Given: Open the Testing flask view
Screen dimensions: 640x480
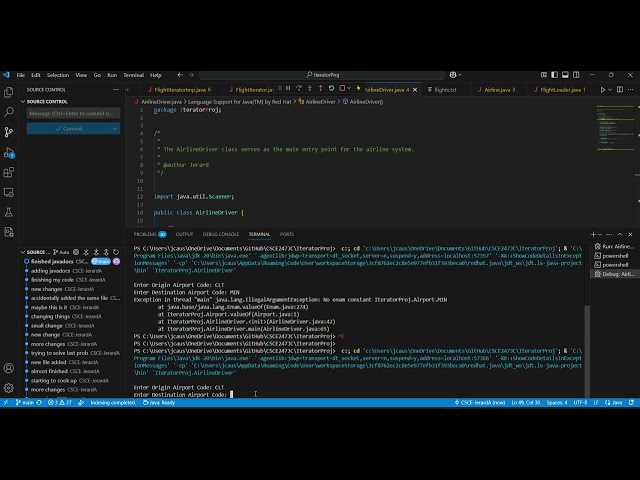Looking at the screenshot, I should [9, 212].
